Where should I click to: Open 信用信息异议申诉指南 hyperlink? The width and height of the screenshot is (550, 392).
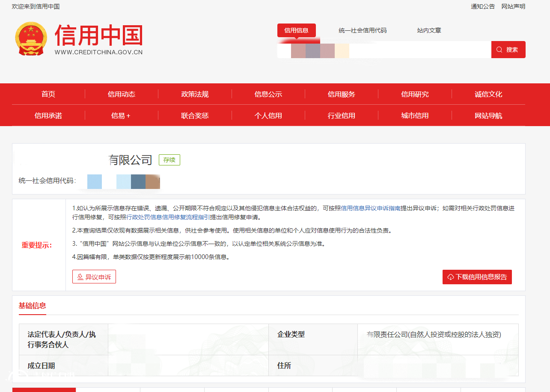point(371,208)
